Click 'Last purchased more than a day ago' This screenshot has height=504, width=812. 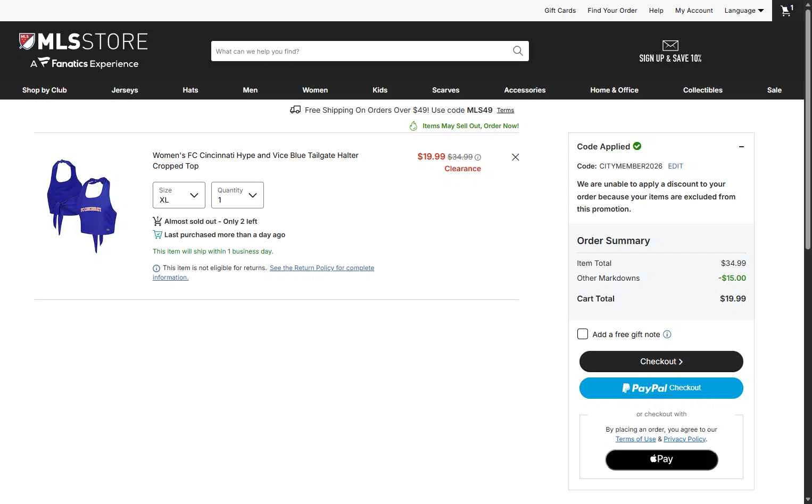pyautogui.click(x=225, y=235)
